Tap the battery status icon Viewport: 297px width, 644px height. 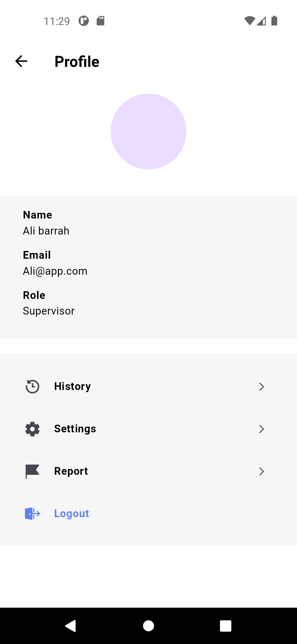[x=274, y=21]
